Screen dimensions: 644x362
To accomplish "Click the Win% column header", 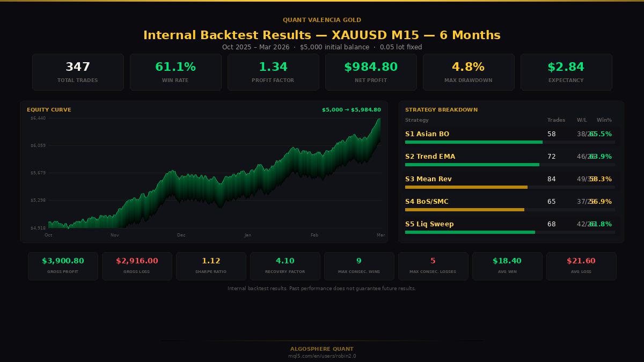I will pyautogui.click(x=604, y=120).
